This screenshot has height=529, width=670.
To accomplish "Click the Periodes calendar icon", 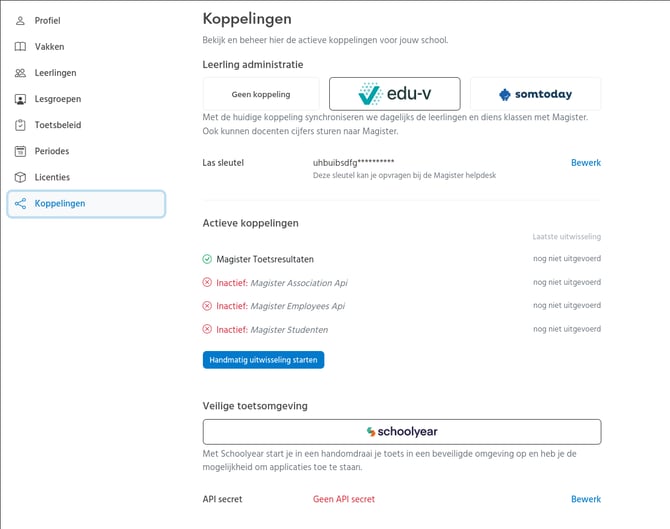I will click(x=21, y=151).
